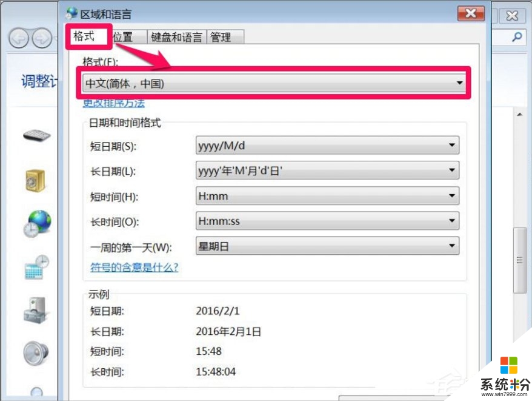The height and width of the screenshot is (401, 532).
Task: Open the 键盘和语言 tab
Action: click(x=176, y=36)
